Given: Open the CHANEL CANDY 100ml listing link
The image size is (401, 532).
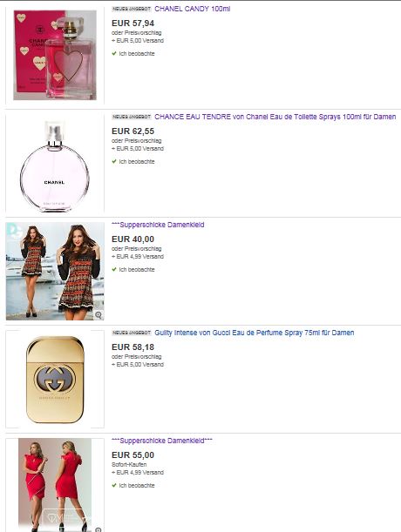Looking at the screenshot, I should (193, 9).
